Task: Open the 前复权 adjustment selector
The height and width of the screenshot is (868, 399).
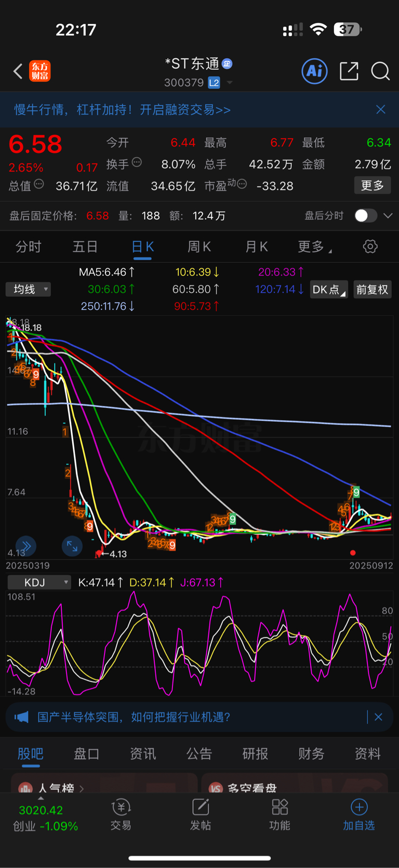Action: (373, 290)
